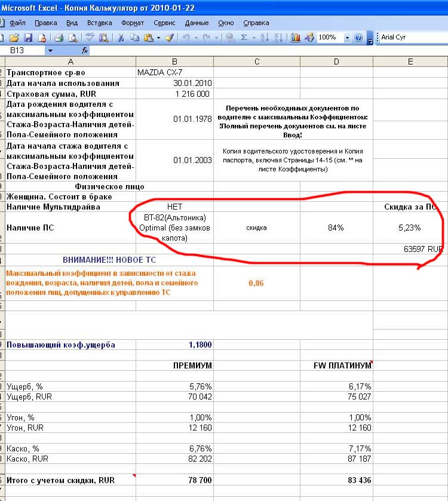Open the Вставка menu
The width and height of the screenshot is (448, 501).
pyautogui.click(x=99, y=23)
